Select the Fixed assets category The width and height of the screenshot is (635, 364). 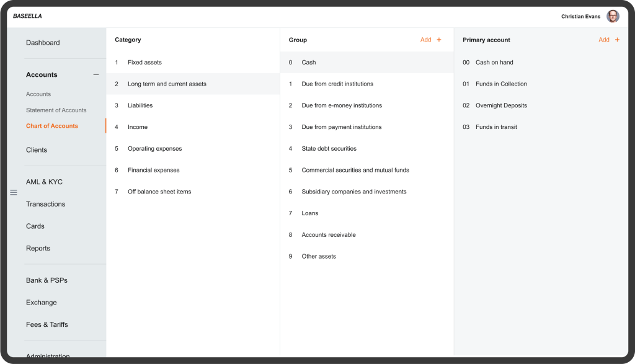tap(144, 62)
